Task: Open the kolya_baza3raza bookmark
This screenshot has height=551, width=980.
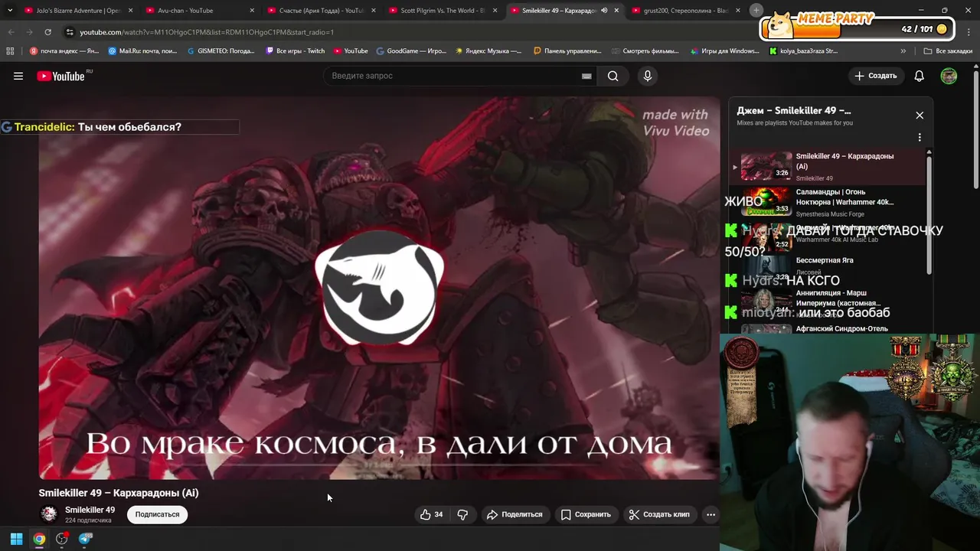Action: (x=803, y=51)
